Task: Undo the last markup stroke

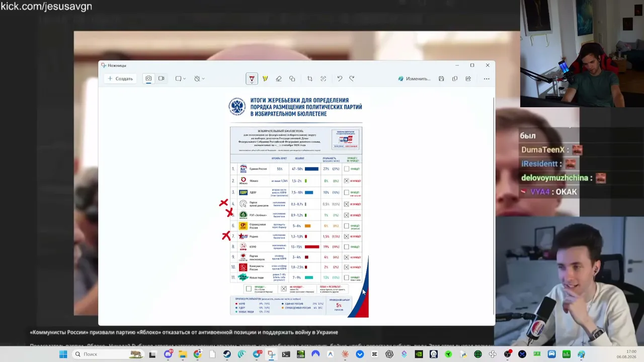Action: pyautogui.click(x=340, y=78)
